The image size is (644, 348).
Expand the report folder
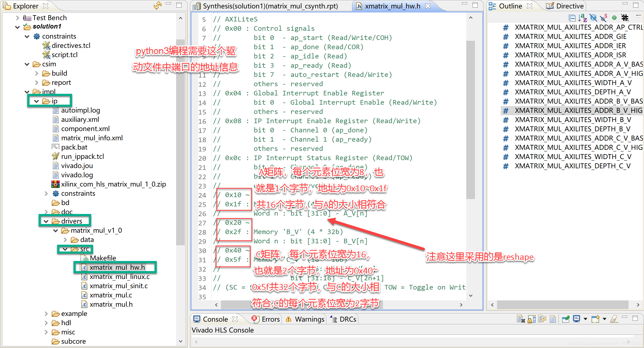click(x=36, y=83)
